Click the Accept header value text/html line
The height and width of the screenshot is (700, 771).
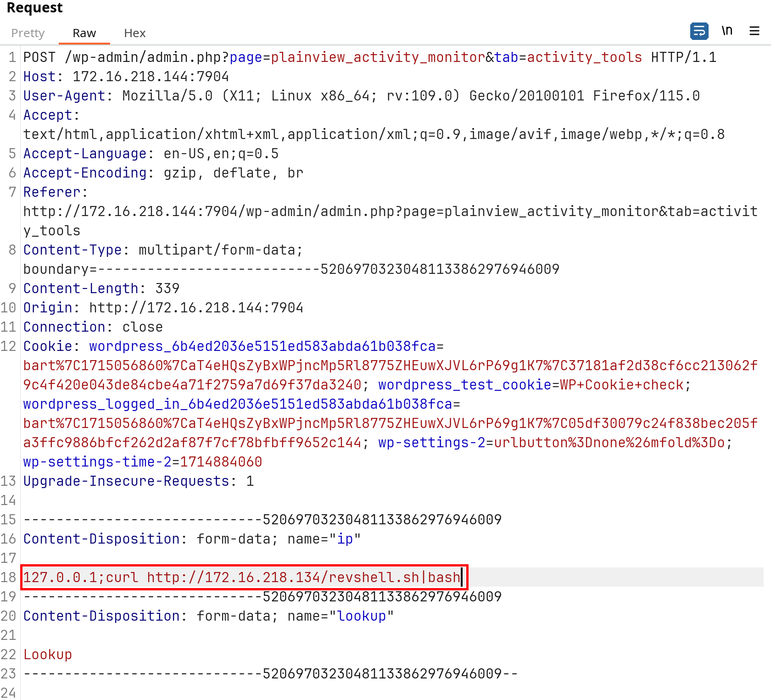374,134
